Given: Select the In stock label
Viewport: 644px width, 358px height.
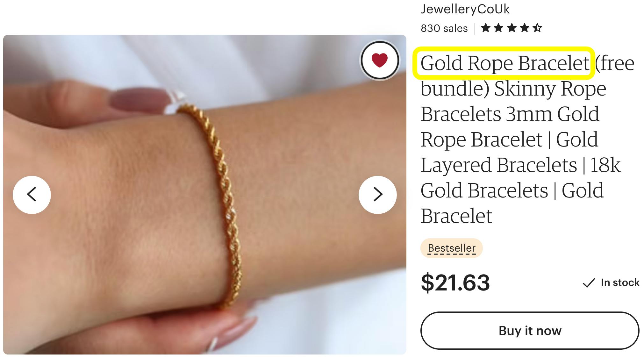Looking at the screenshot, I should pyautogui.click(x=620, y=283).
